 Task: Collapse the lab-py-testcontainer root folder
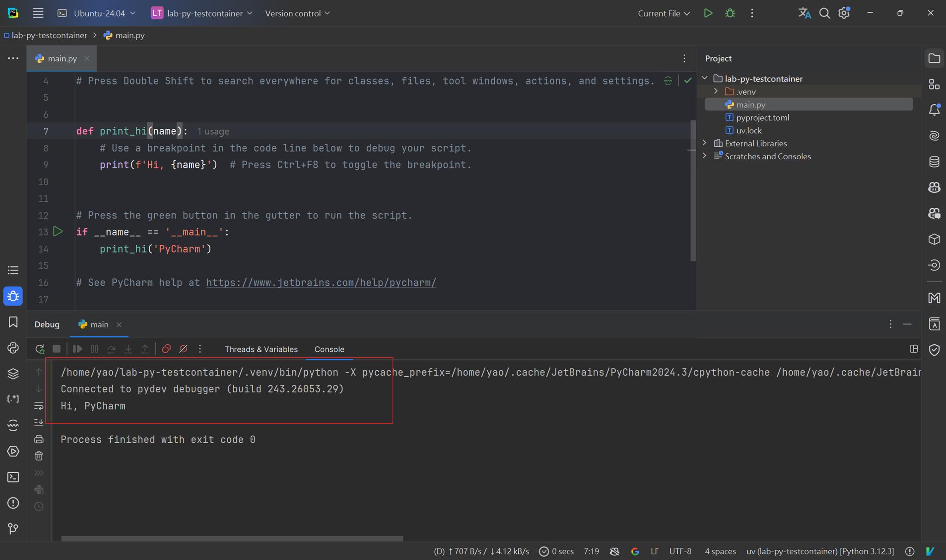click(704, 78)
